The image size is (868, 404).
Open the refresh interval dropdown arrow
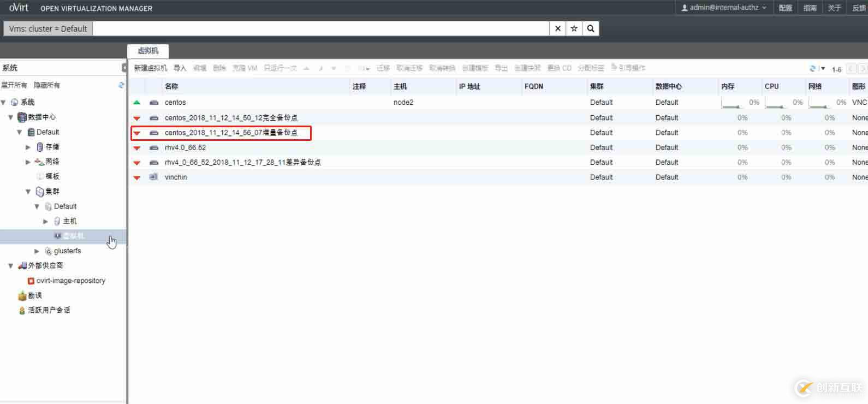tap(822, 69)
